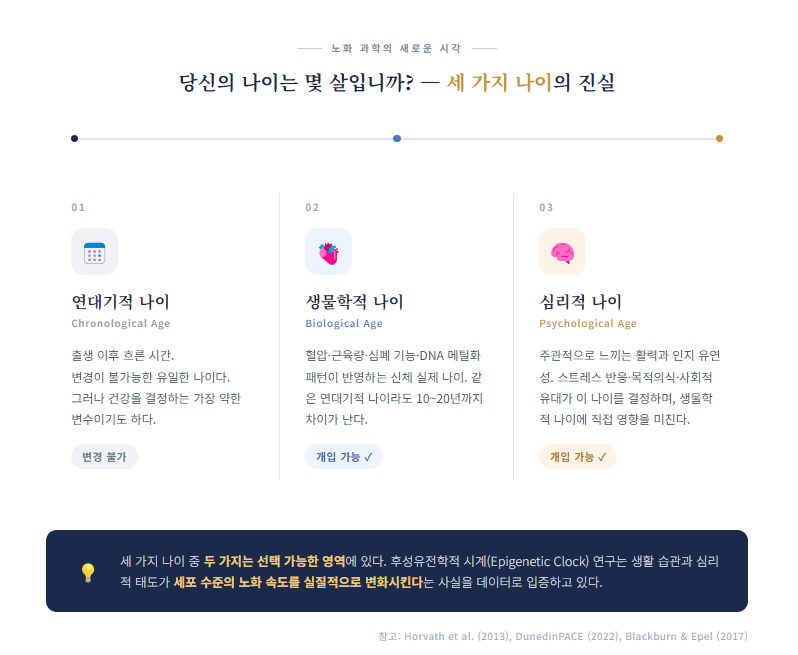Select the blue middle timeline dot
Image resolution: width=798 pixels, height=655 pixels.
[x=397, y=138]
